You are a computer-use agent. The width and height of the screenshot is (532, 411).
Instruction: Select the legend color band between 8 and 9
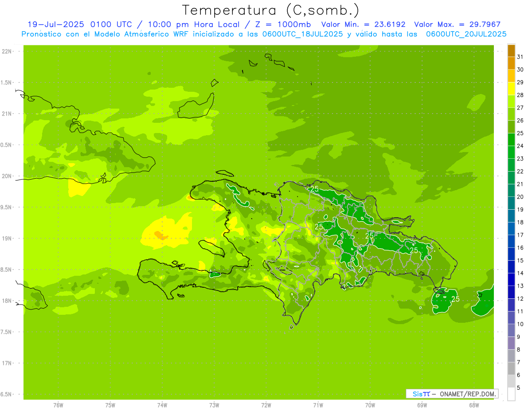pyautogui.click(x=511, y=343)
